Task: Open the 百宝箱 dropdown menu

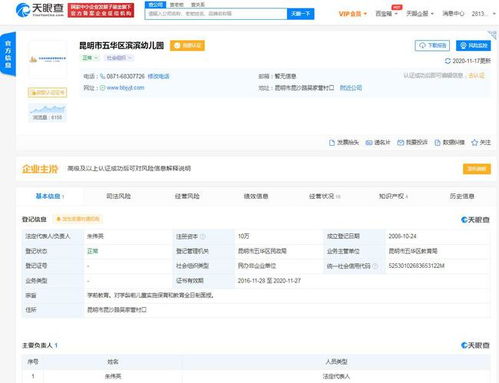Action: click(387, 14)
